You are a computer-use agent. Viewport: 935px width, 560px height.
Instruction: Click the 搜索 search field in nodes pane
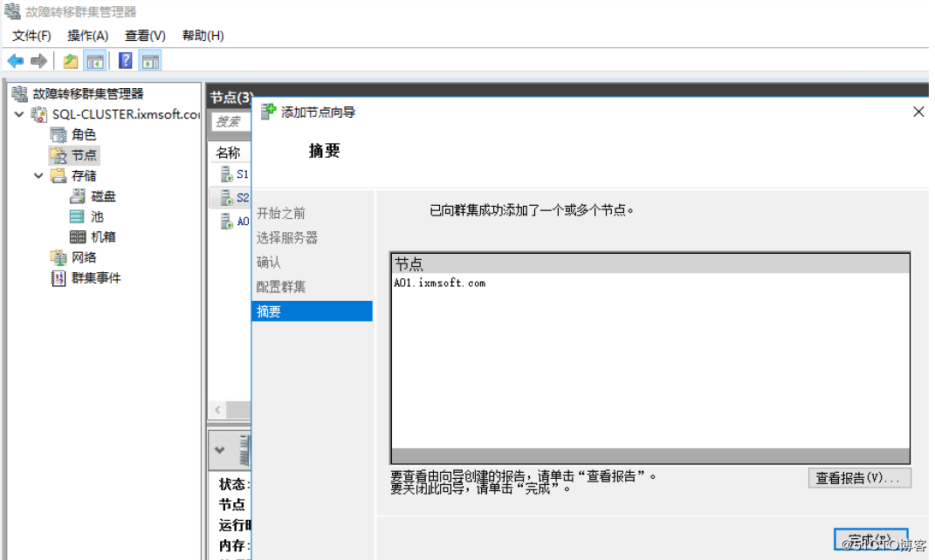coord(231,121)
